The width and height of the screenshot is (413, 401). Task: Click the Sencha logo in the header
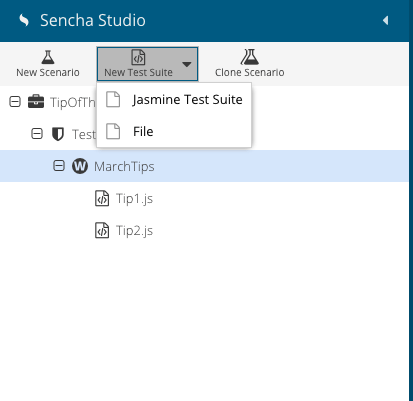24,20
